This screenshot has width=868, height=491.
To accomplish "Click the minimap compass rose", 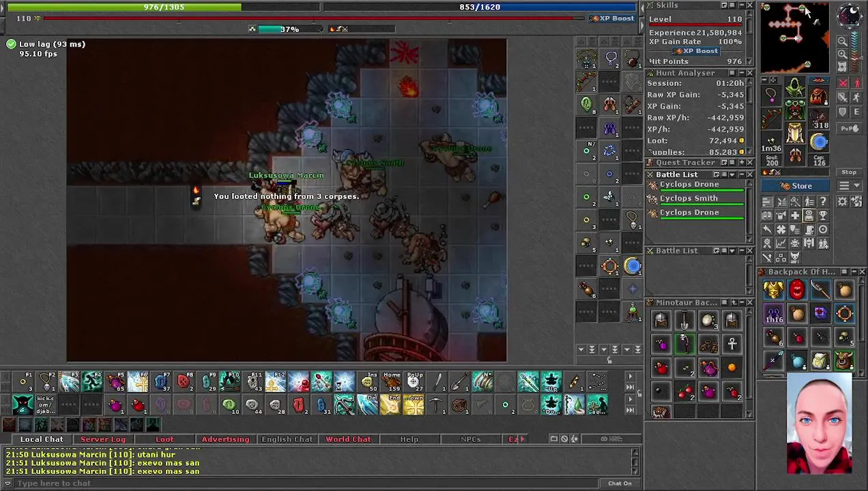I will pyautogui.click(x=850, y=16).
